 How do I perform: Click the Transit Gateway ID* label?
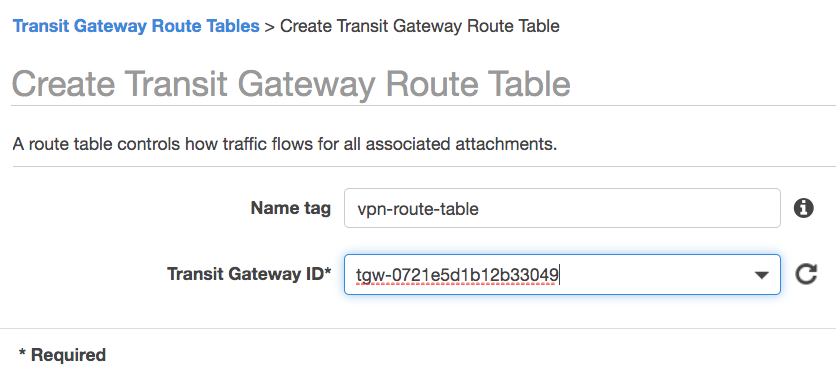(x=249, y=274)
